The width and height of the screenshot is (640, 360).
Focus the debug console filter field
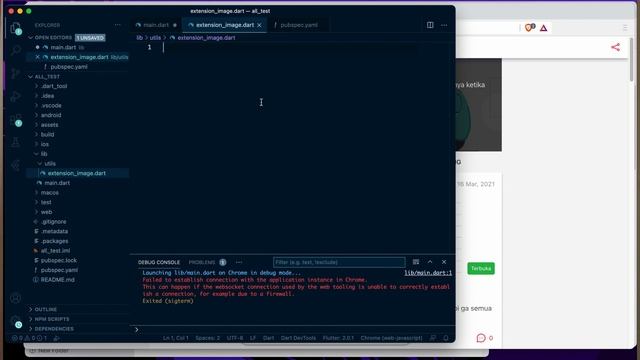(339, 262)
